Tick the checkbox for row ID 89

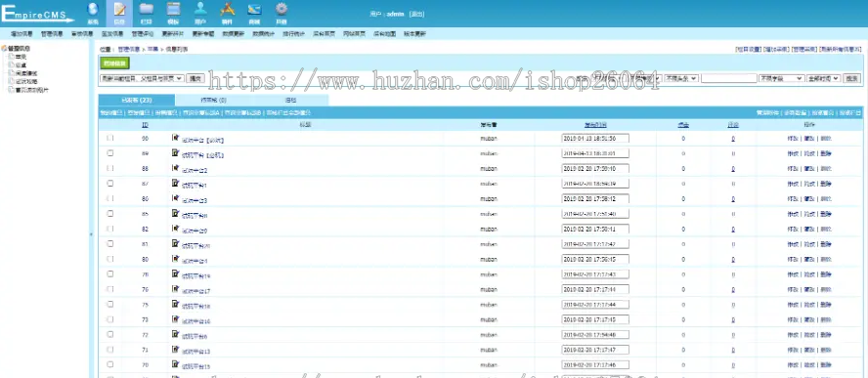click(110, 152)
